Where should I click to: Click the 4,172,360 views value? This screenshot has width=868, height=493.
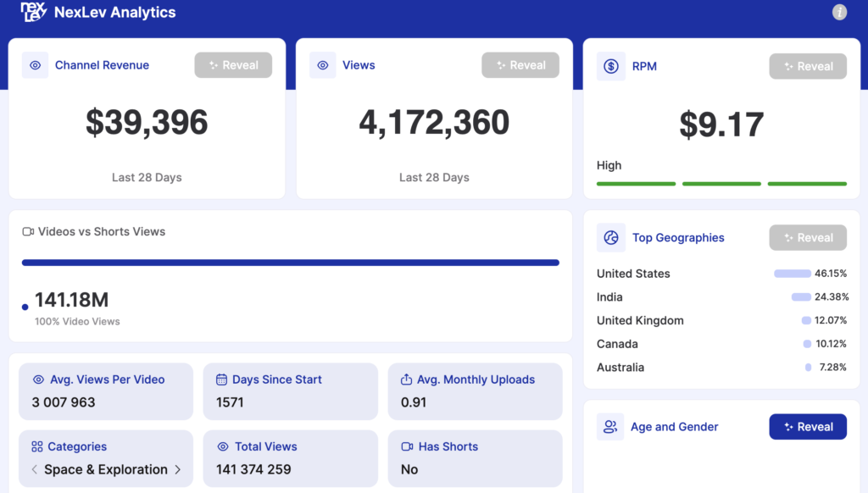pos(434,122)
